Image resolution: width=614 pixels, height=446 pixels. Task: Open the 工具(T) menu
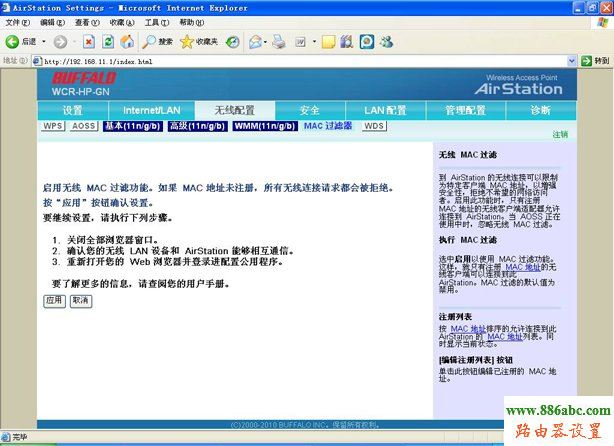[156, 21]
